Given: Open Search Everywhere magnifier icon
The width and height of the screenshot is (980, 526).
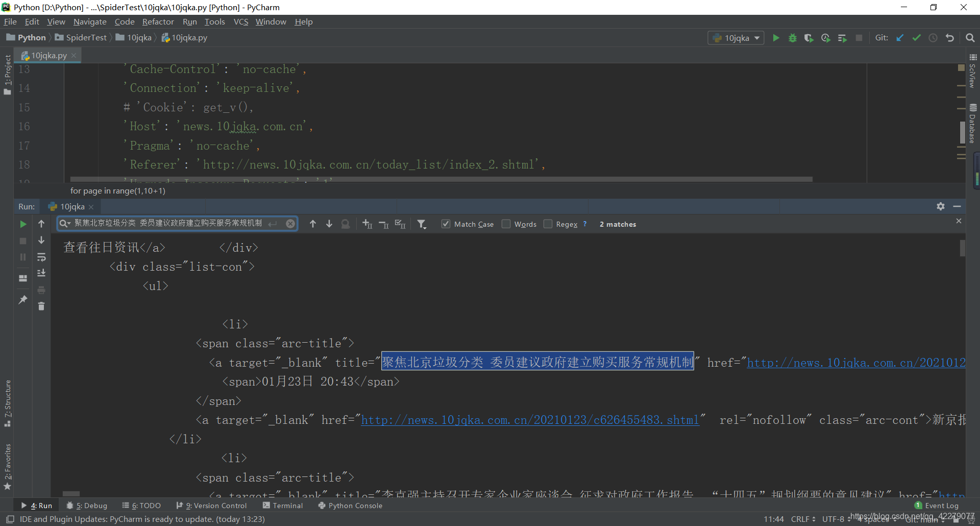Looking at the screenshot, I should (x=970, y=38).
